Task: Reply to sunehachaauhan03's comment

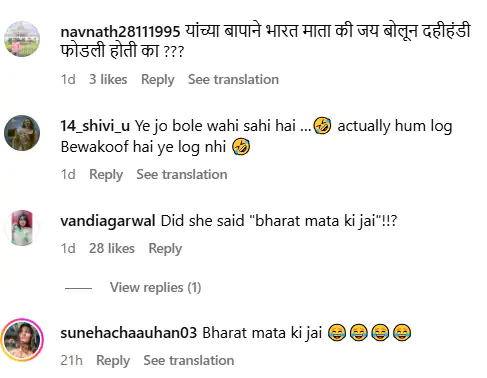Action: (x=113, y=361)
